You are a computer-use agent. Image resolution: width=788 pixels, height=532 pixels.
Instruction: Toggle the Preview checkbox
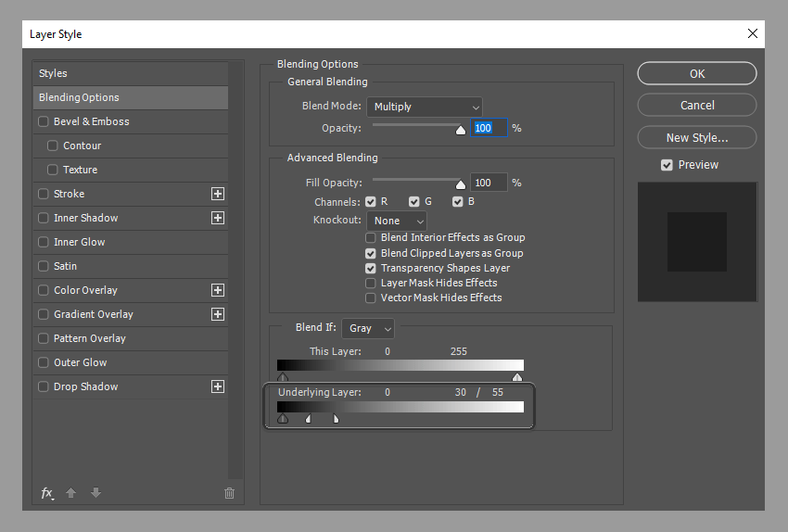pyautogui.click(x=667, y=165)
